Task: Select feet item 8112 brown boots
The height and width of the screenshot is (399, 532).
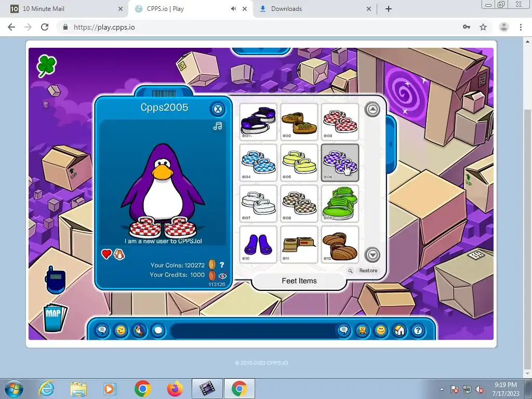Action: click(x=340, y=244)
